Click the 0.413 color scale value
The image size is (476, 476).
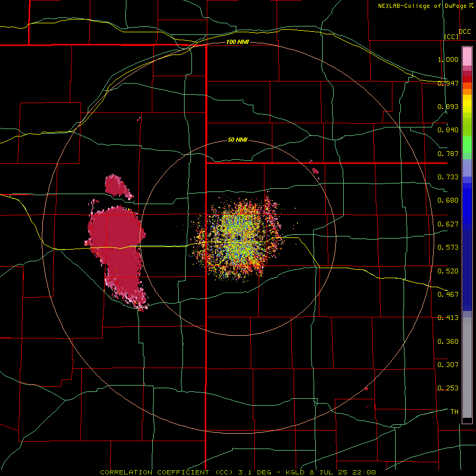(448, 318)
